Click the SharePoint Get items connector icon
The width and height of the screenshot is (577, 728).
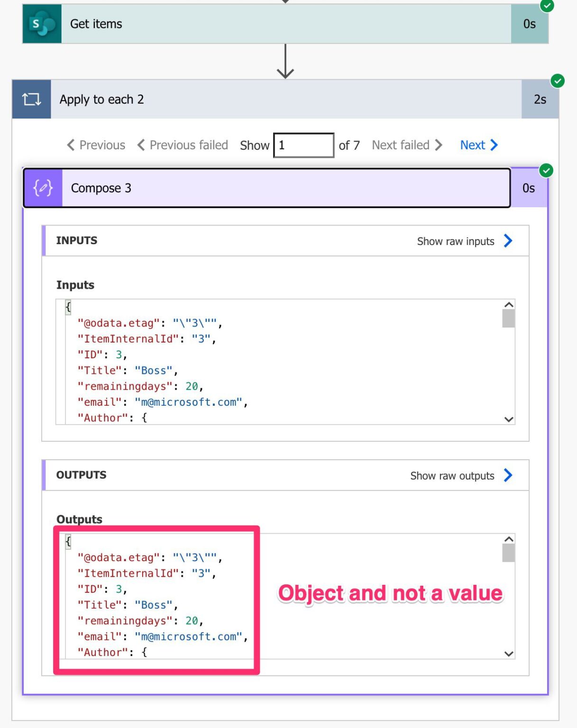(x=41, y=23)
